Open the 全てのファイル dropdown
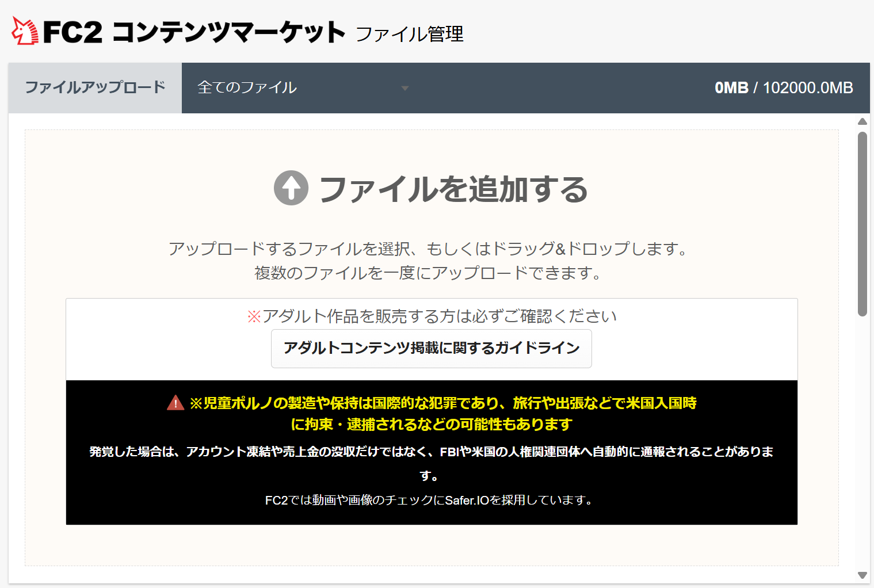The height and width of the screenshot is (588, 874). 247,87
